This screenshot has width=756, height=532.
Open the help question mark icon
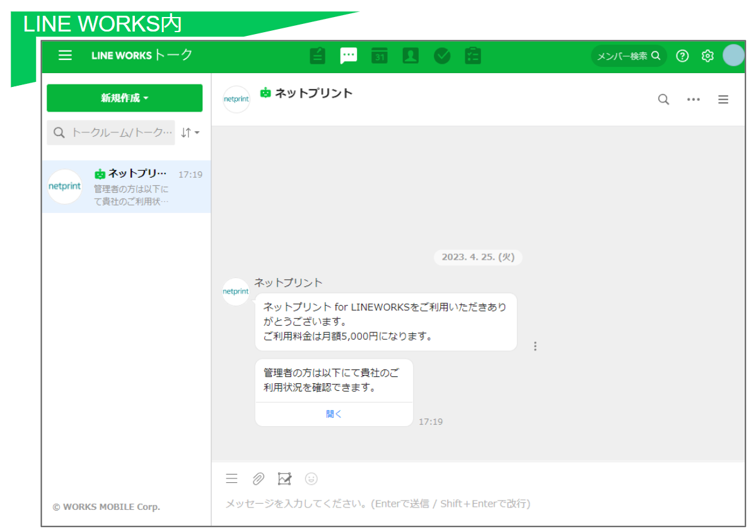(682, 56)
